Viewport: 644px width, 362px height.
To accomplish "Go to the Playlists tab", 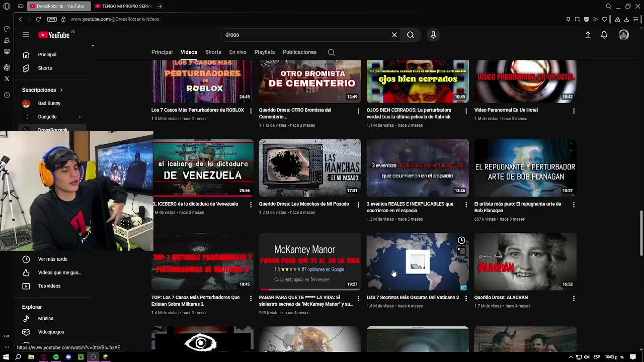I will click(x=264, y=52).
